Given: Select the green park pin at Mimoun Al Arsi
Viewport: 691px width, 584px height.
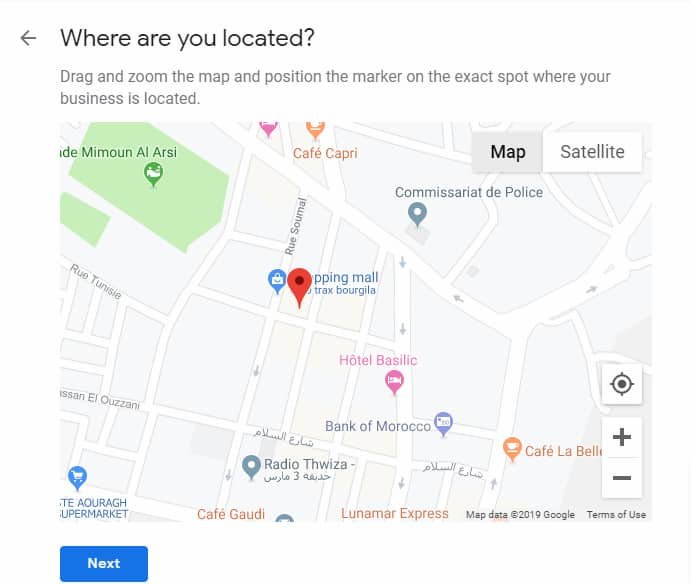Looking at the screenshot, I should 153,174.
